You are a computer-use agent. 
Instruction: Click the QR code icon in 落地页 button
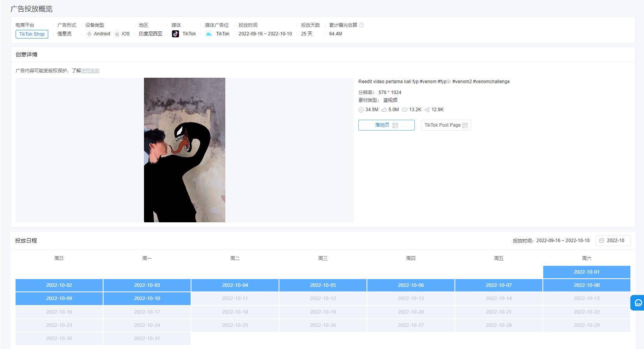[x=395, y=125]
